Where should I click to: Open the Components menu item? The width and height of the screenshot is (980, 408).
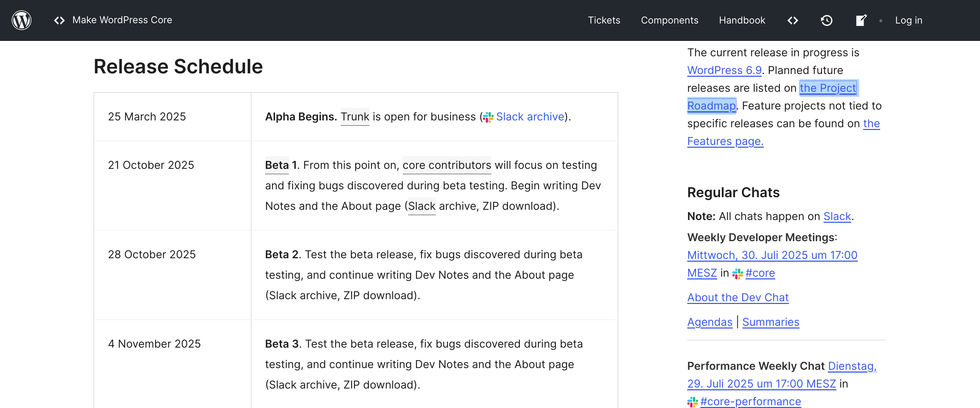(669, 20)
